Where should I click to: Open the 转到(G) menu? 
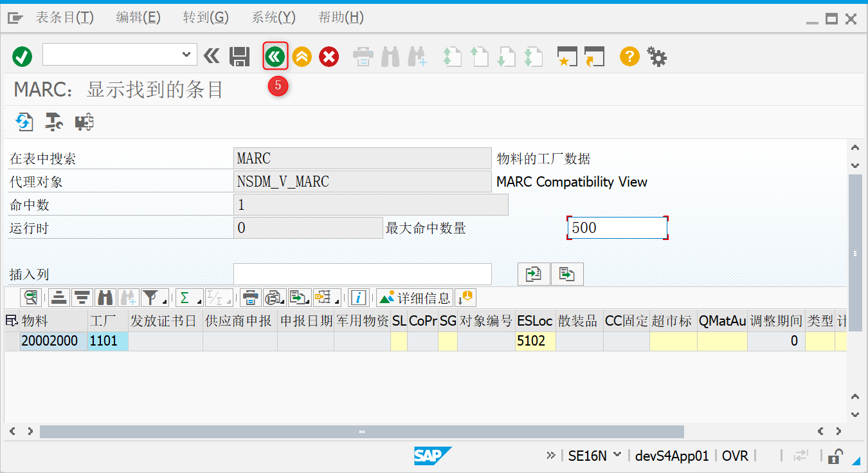205,17
